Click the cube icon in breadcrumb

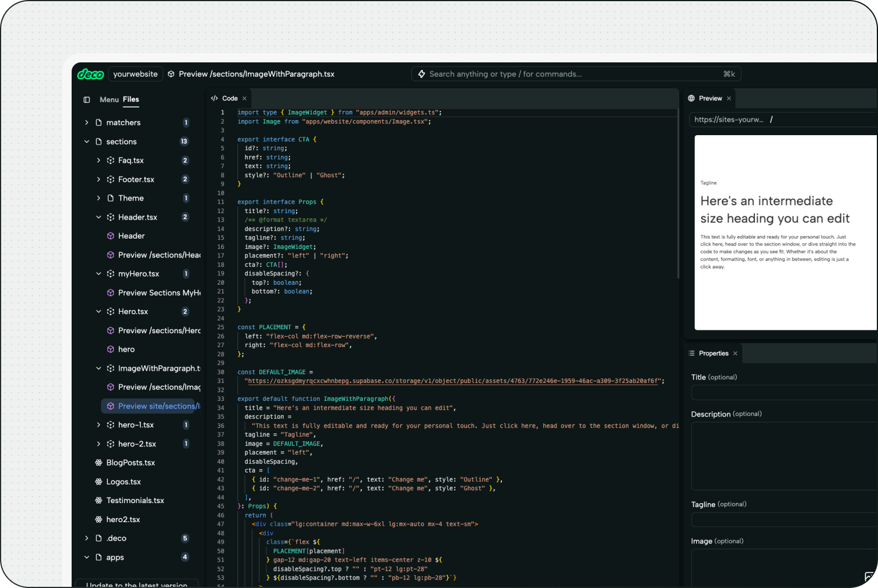pos(171,74)
